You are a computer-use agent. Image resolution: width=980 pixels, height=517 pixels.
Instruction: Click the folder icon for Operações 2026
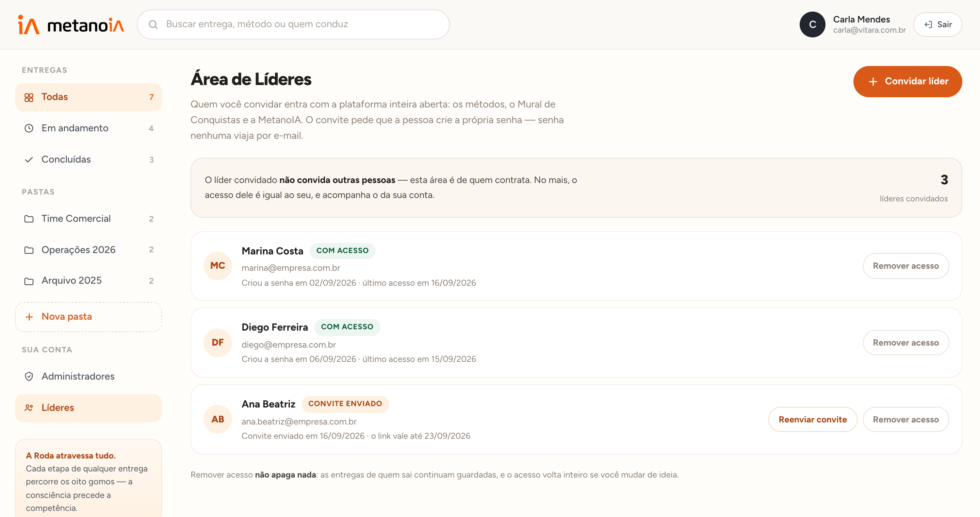[29, 250]
